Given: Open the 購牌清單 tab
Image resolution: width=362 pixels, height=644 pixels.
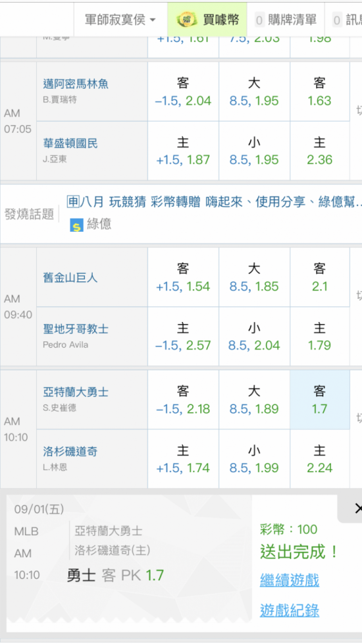Looking at the screenshot, I should tap(285, 20).
